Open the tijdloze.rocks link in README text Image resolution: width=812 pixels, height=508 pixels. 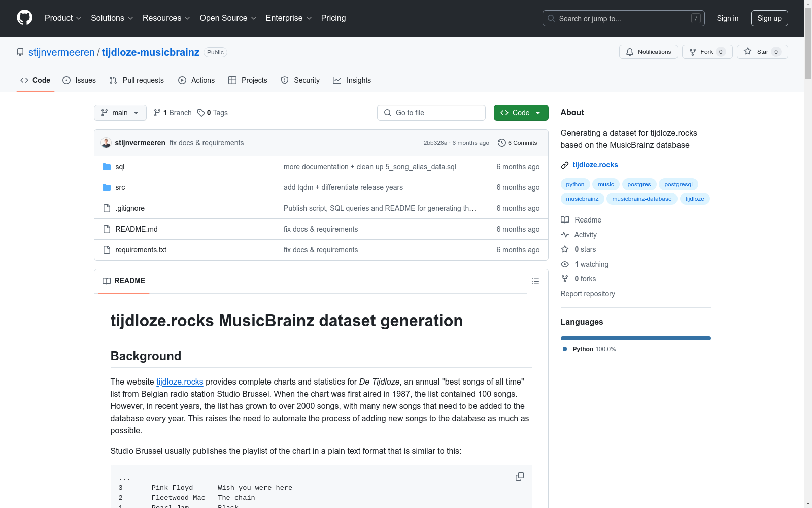click(x=180, y=382)
